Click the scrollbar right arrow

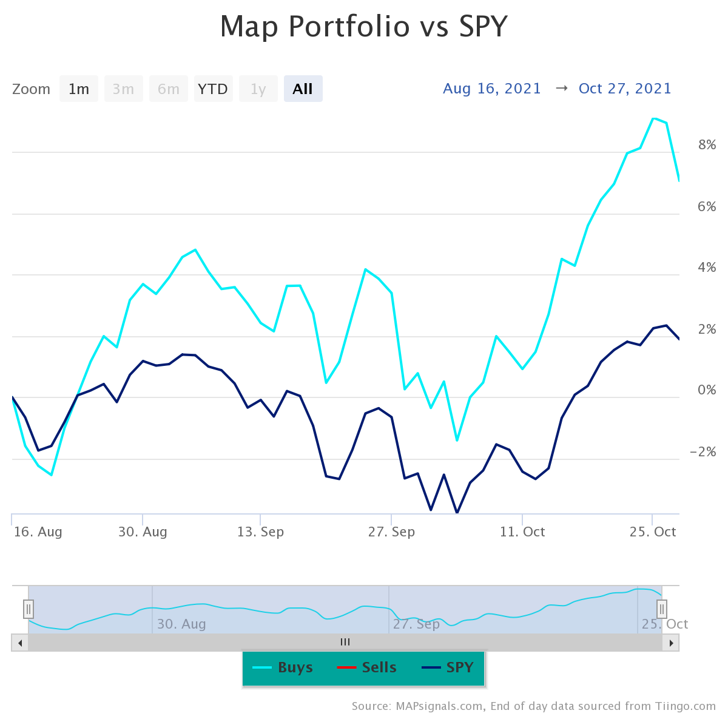(x=671, y=643)
